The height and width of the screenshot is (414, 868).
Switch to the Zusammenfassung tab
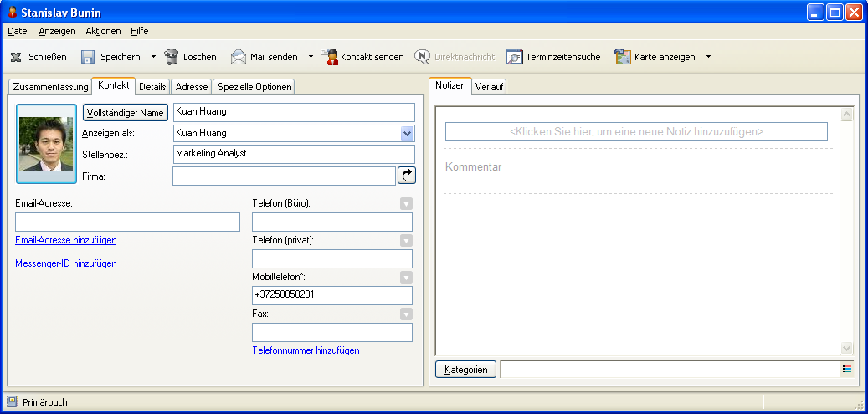(x=50, y=87)
